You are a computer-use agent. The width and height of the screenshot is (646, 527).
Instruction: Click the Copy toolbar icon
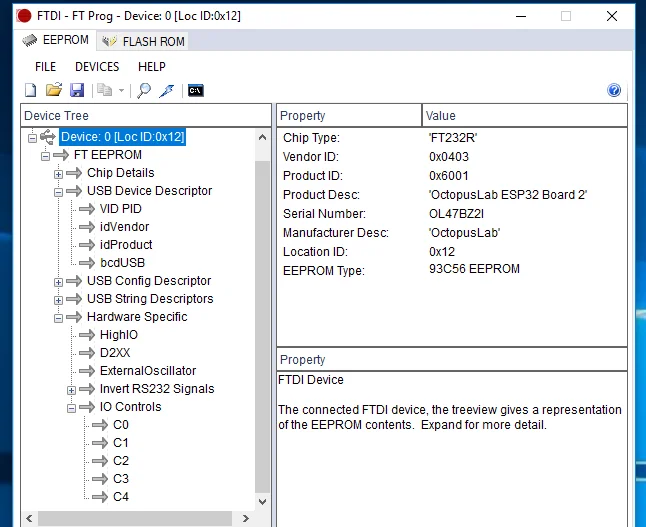[x=104, y=90]
